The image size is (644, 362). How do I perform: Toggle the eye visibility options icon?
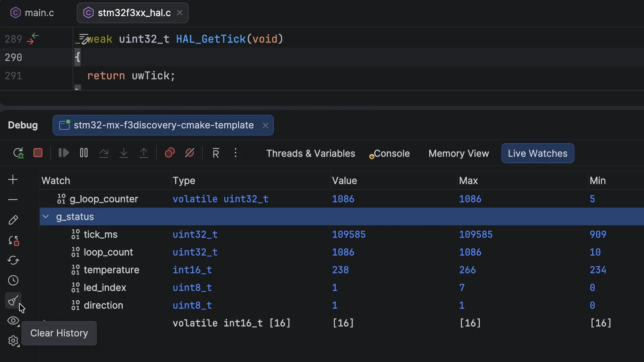[13, 321]
